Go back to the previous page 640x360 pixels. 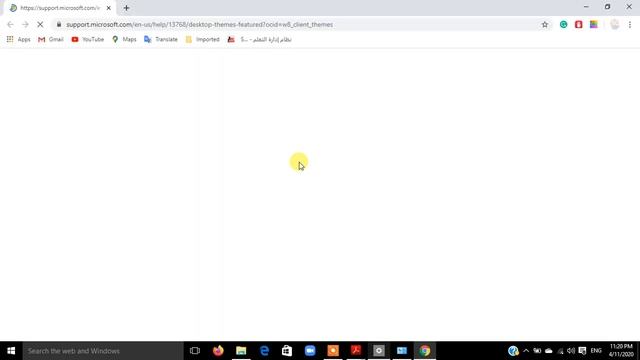click(x=10, y=24)
